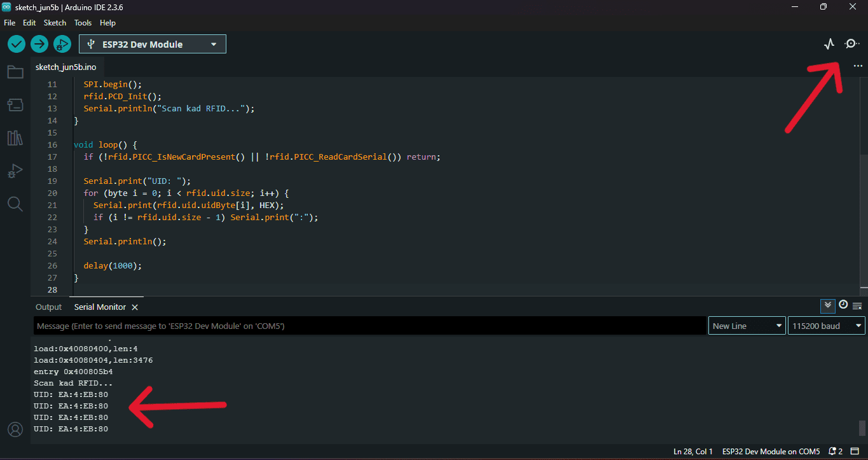Open the Sketchbook folder sidebar icon
Viewport: 868px width, 460px height.
click(15, 72)
